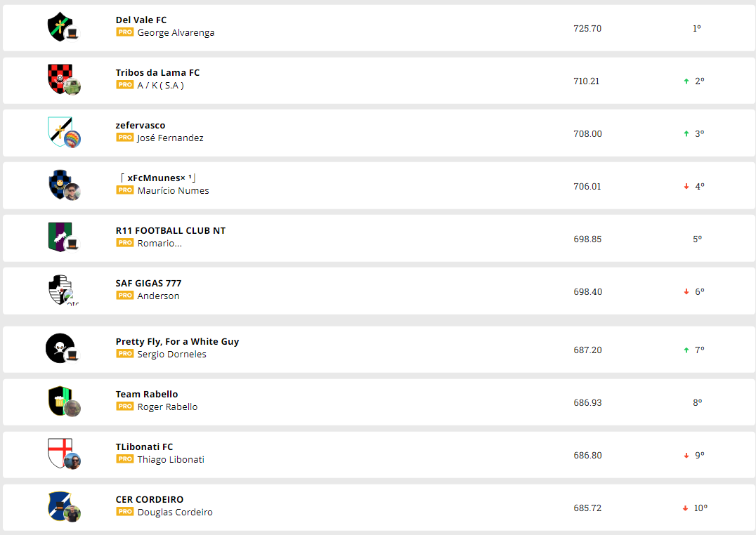Open Tribos da Lama FC team link
756x535 pixels.
click(157, 73)
